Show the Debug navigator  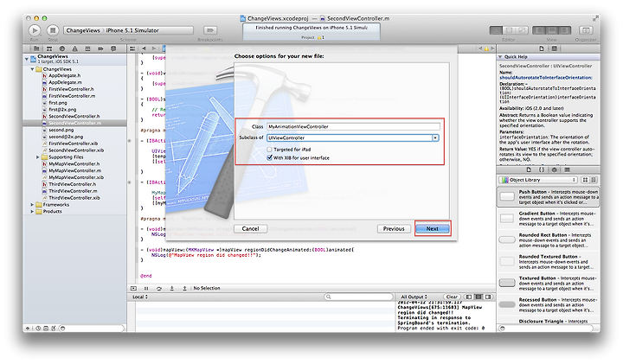point(87,48)
